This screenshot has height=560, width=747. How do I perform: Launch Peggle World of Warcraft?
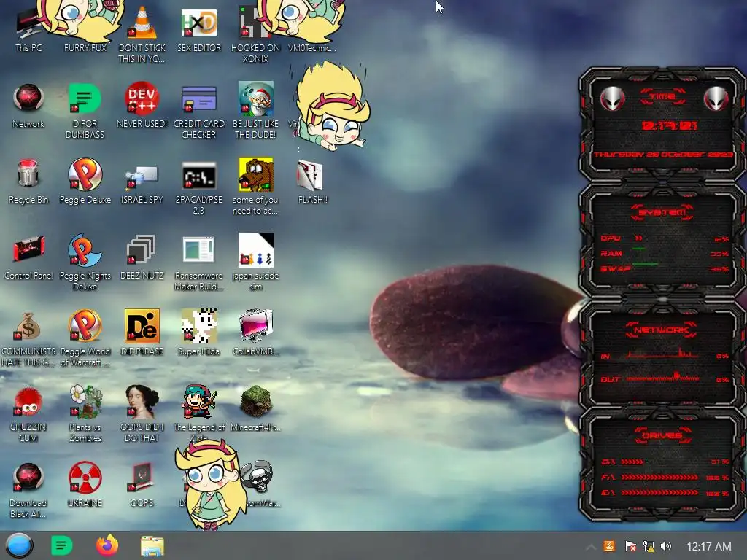point(85,337)
